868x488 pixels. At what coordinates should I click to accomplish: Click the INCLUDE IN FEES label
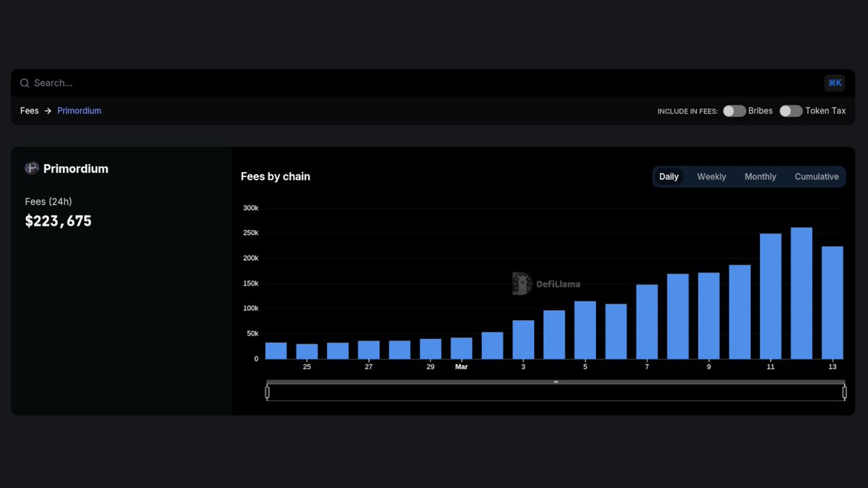(x=687, y=111)
